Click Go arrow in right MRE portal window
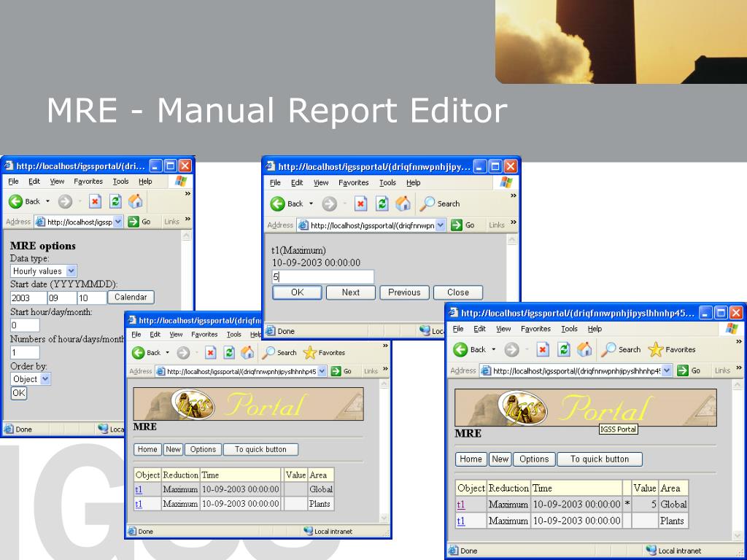 pos(683,370)
